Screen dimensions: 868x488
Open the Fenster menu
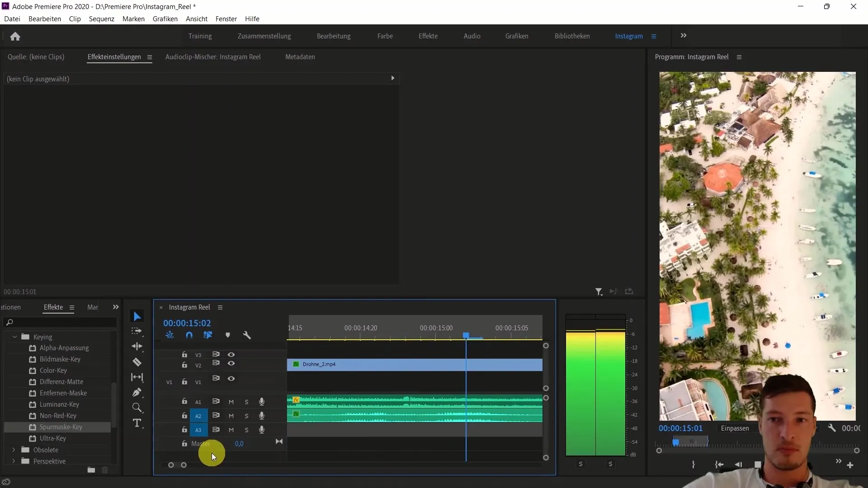point(226,19)
